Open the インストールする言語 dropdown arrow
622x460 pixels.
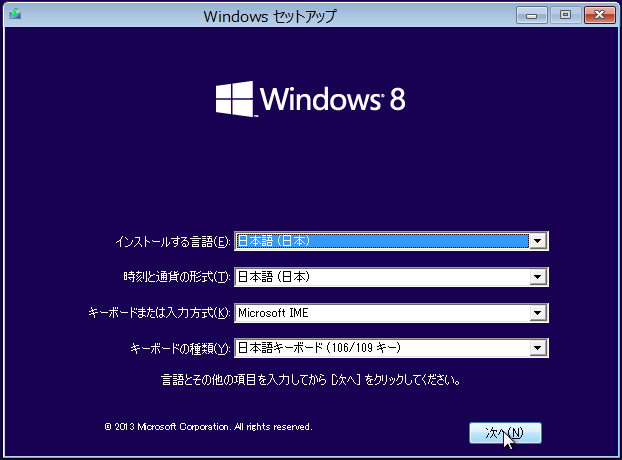538,241
